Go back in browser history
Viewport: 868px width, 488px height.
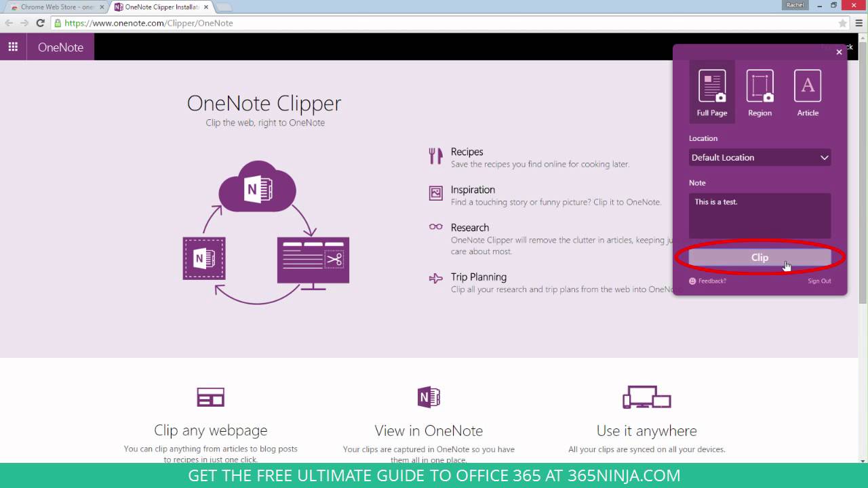pyautogui.click(x=9, y=23)
